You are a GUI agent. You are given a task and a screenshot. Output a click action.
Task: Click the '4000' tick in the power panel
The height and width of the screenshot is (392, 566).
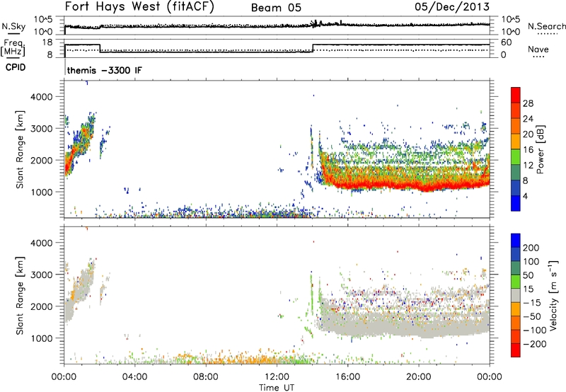[42, 97]
